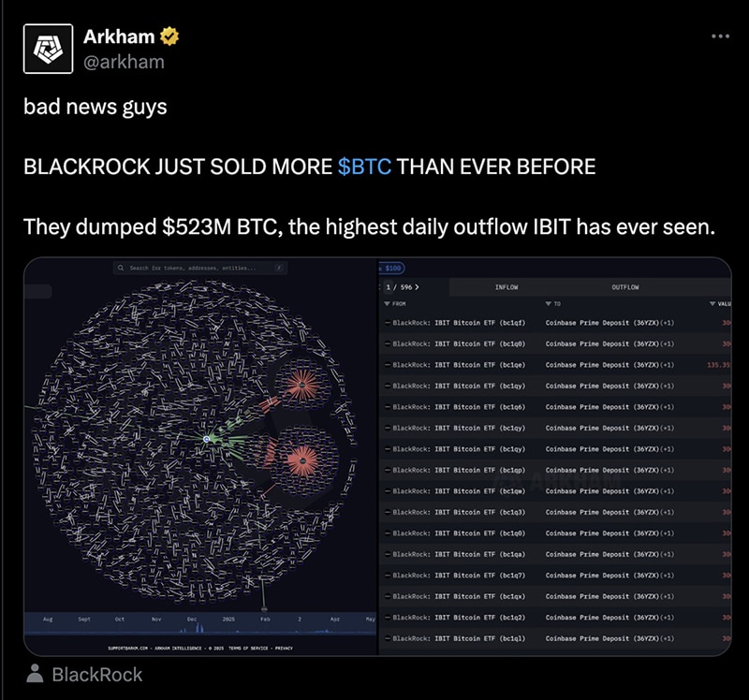This screenshot has width=749, height=700.
Task: Switch to the OUTFLOW tab
Action: coord(628,287)
